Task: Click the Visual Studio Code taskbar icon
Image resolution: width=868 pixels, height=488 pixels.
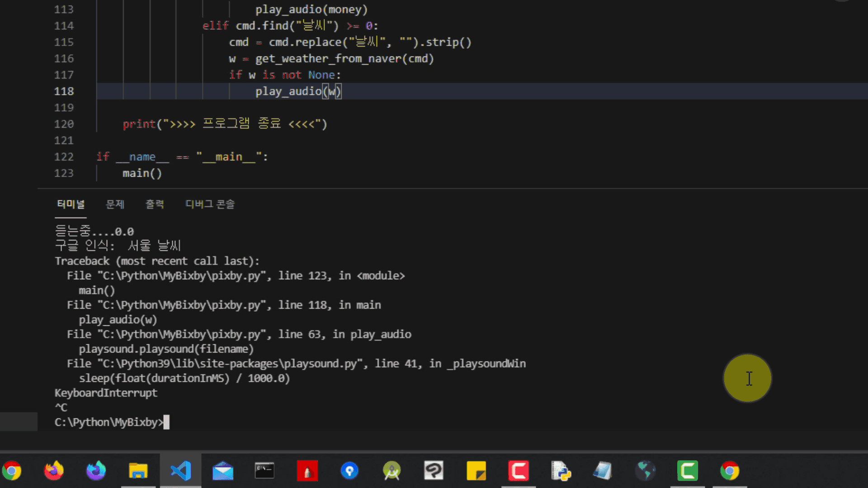Action: coord(180,471)
